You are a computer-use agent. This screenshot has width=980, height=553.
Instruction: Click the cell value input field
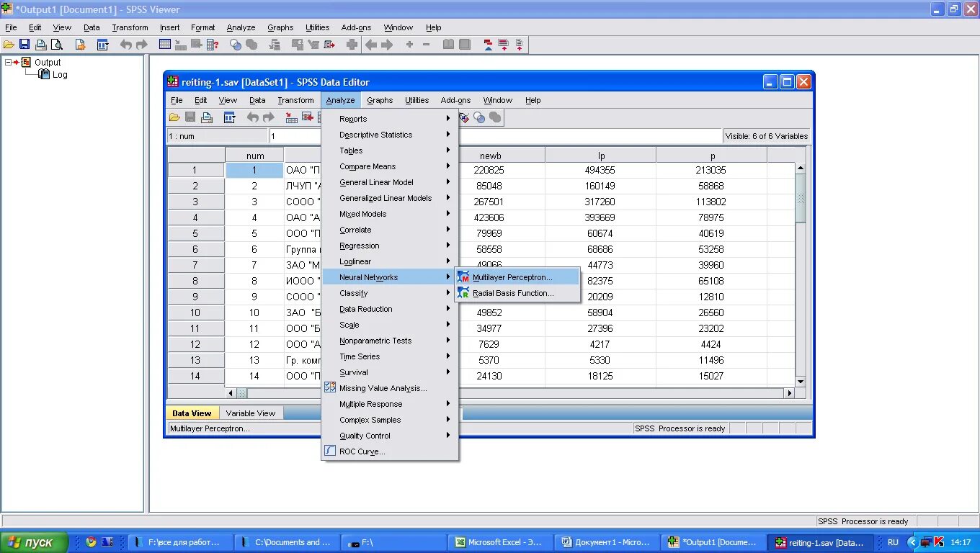point(495,136)
